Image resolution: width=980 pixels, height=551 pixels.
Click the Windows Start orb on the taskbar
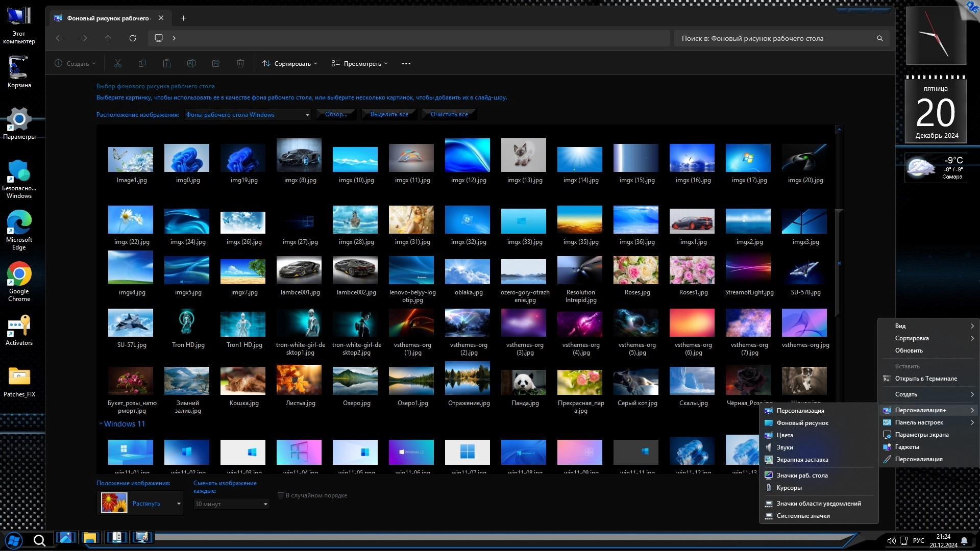(14, 540)
